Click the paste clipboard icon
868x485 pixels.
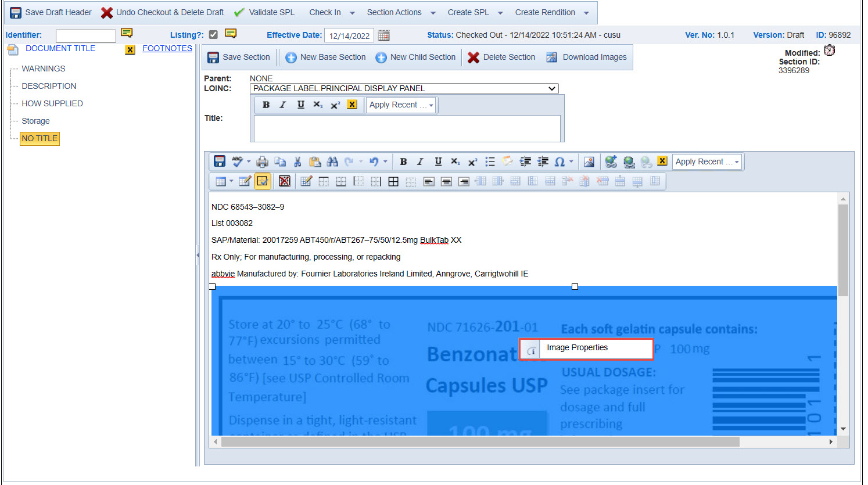(315, 161)
